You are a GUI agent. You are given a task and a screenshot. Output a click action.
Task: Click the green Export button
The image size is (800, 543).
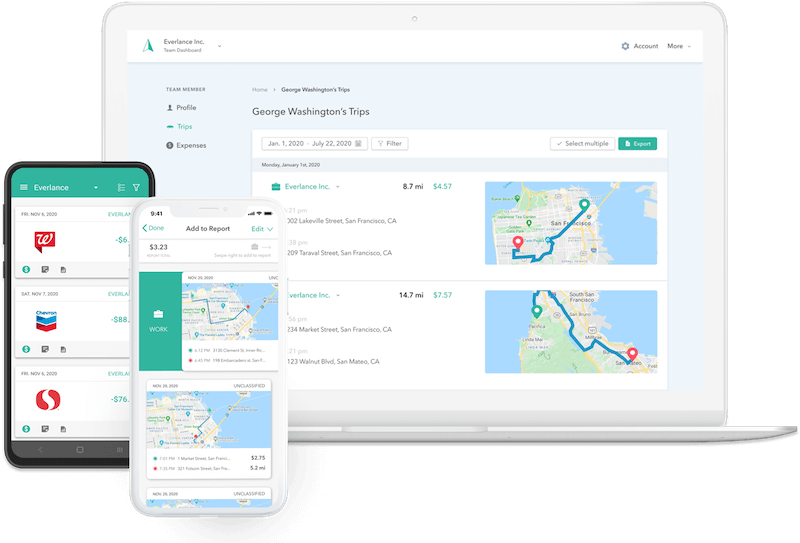637,144
